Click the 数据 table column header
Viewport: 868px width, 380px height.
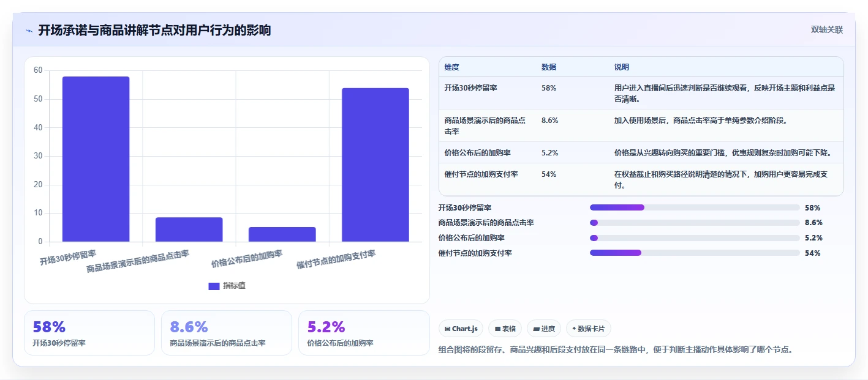pos(549,67)
